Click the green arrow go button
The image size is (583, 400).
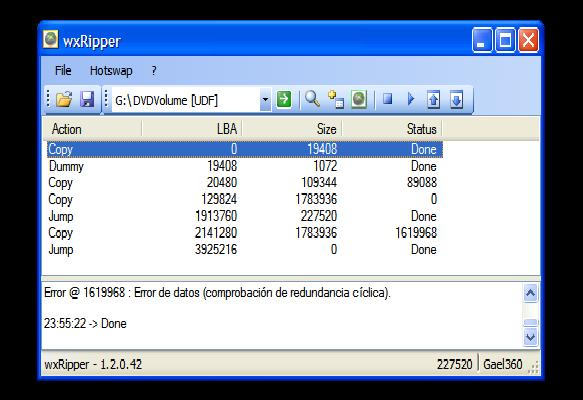284,99
